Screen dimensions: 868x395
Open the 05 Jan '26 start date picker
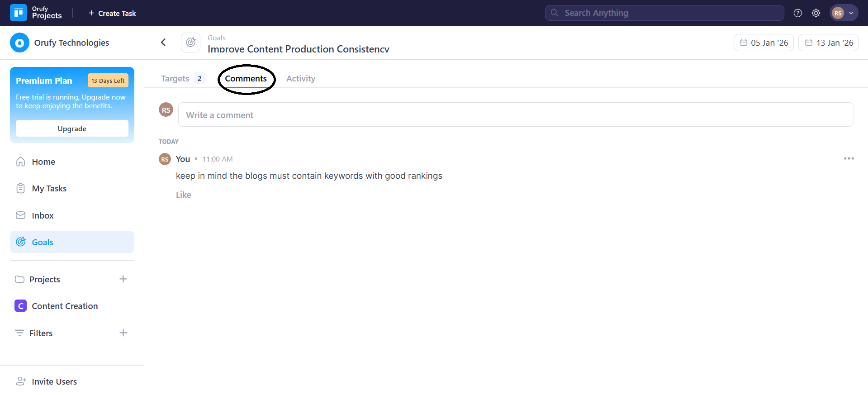pyautogui.click(x=764, y=43)
